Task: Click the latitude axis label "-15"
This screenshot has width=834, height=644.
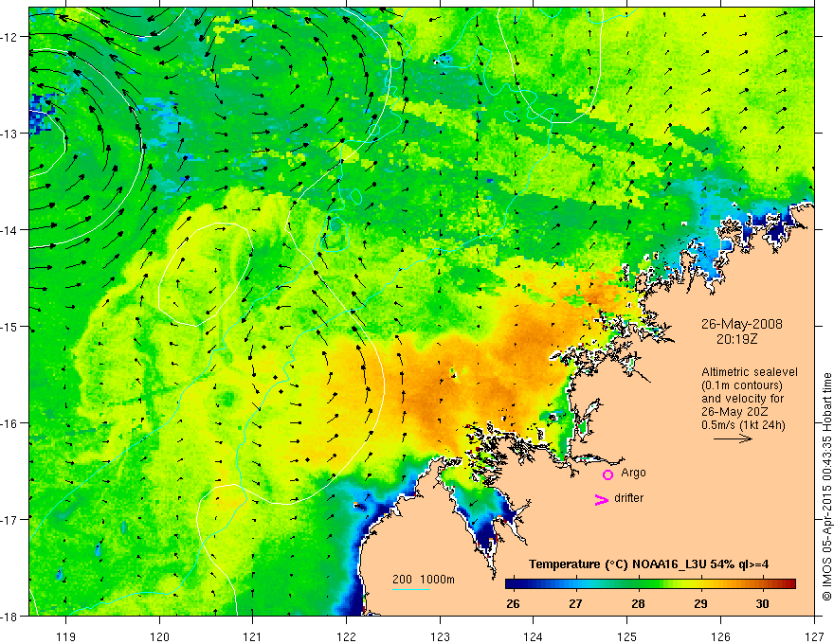Action: click(x=10, y=327)
